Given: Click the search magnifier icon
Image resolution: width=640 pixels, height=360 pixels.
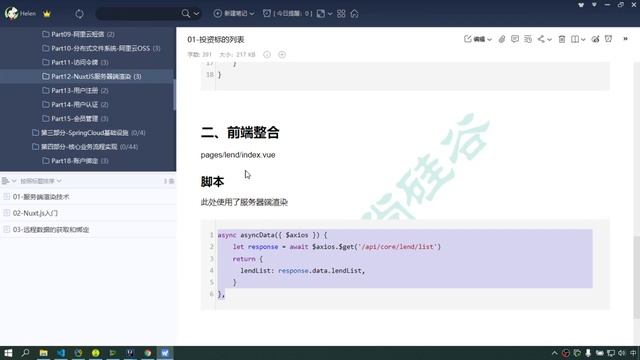Looking at the screenshot, I should point(186,13).
